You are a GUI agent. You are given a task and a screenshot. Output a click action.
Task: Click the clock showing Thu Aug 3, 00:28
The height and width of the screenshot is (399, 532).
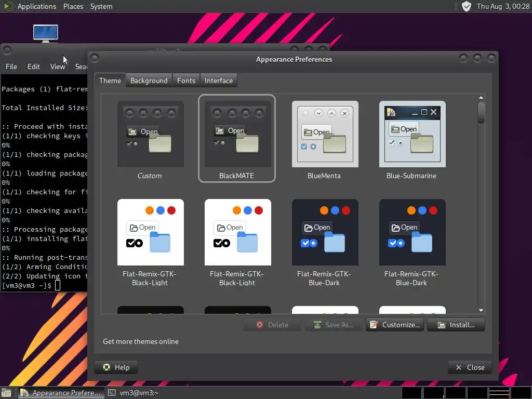503,6
